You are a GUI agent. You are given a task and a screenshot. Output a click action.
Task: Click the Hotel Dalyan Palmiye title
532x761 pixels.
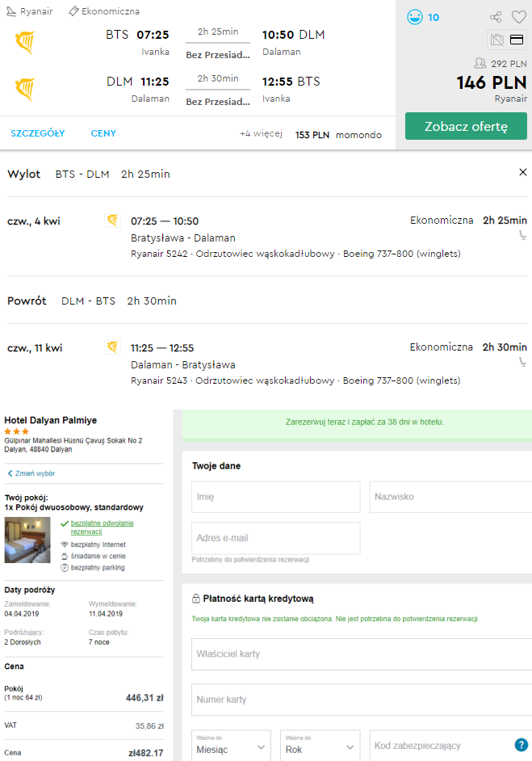pos(50,420)
